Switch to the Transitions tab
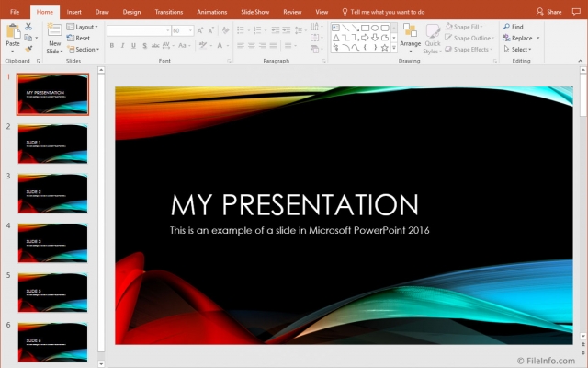588x368 pixels. click(x=169, y=12)
